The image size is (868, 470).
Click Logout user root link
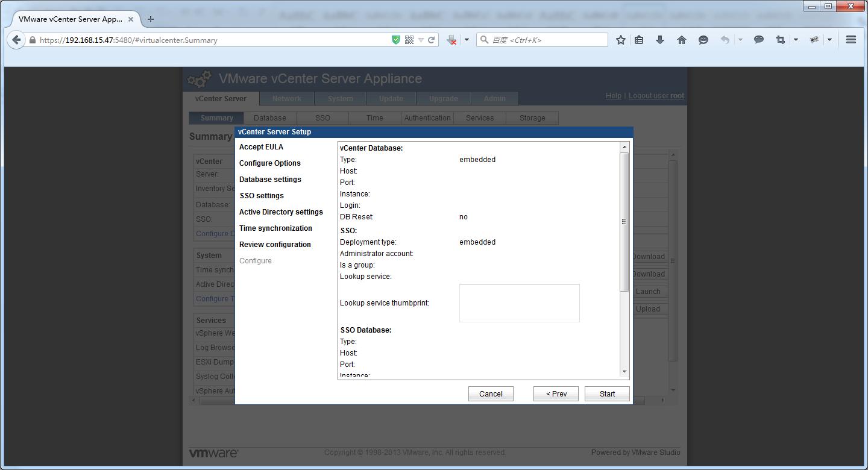click(656, 96)
